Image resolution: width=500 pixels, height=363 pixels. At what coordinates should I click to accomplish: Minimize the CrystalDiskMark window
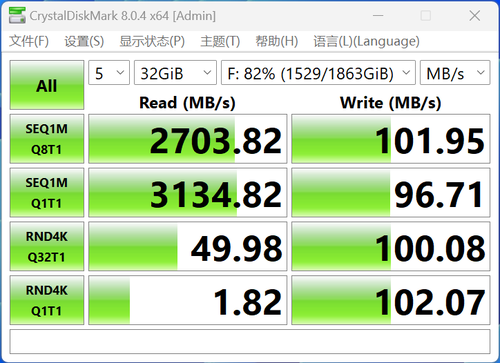click(378, 16)
